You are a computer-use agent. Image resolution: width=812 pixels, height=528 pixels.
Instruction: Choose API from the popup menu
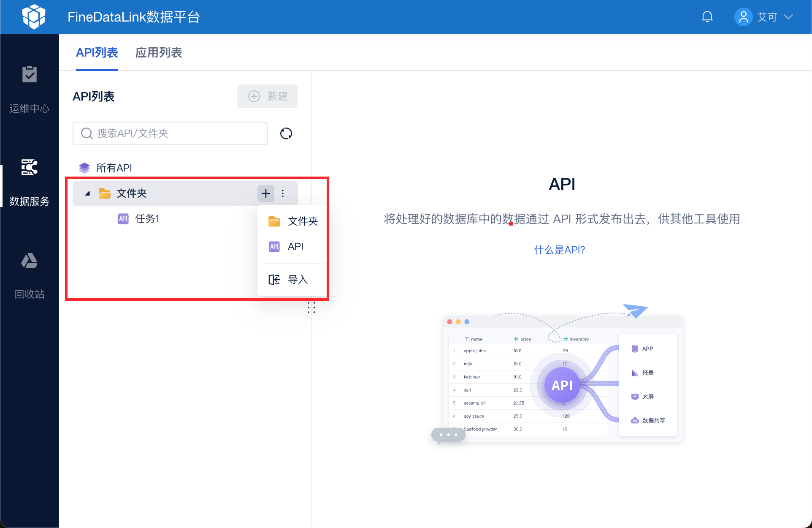coord(295,247)
